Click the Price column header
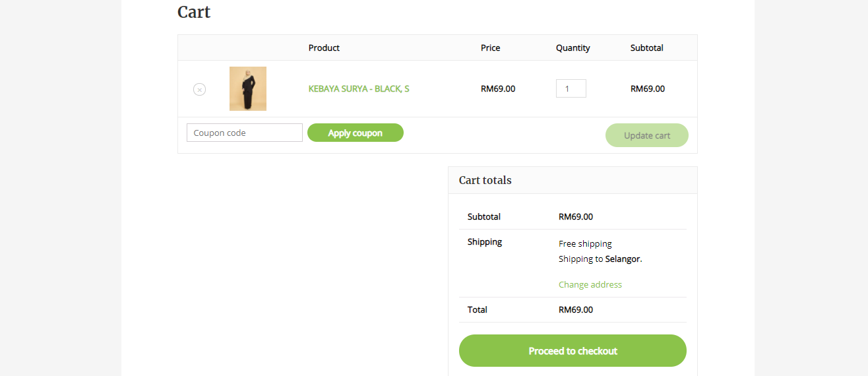868x376 pixels. coord(490,47)
